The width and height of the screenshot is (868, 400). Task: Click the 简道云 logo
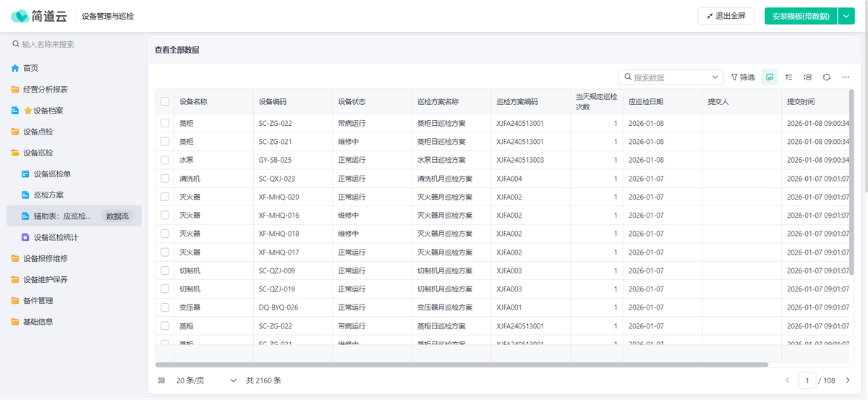coord(38,16)
